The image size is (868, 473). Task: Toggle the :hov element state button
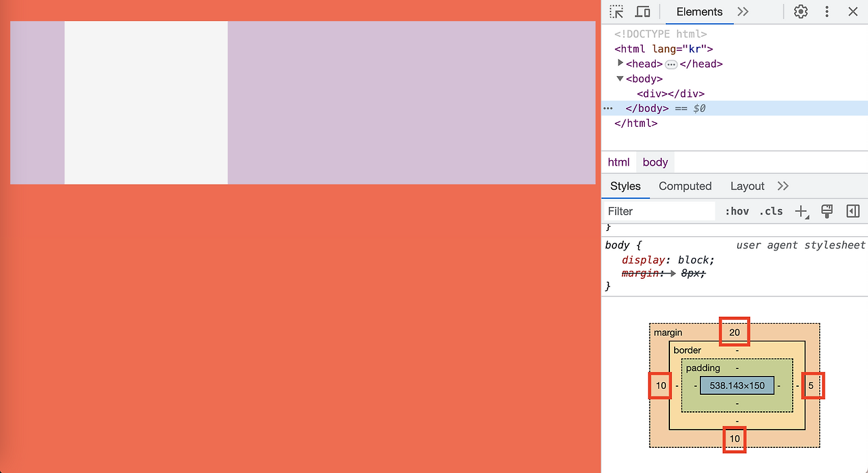point(736,211)
